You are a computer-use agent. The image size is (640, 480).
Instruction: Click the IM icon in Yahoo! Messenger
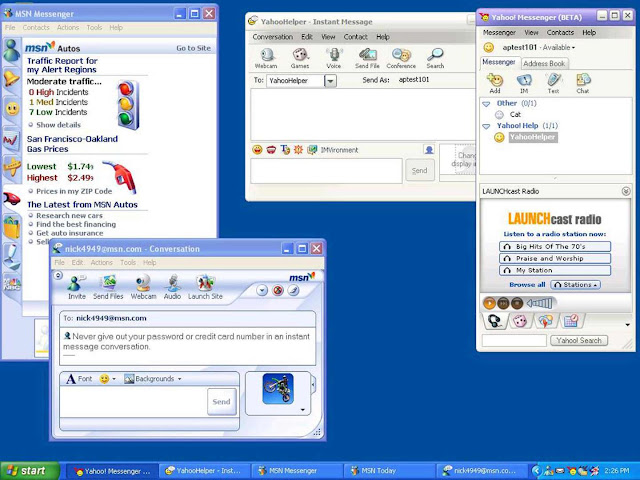[524, 83]
